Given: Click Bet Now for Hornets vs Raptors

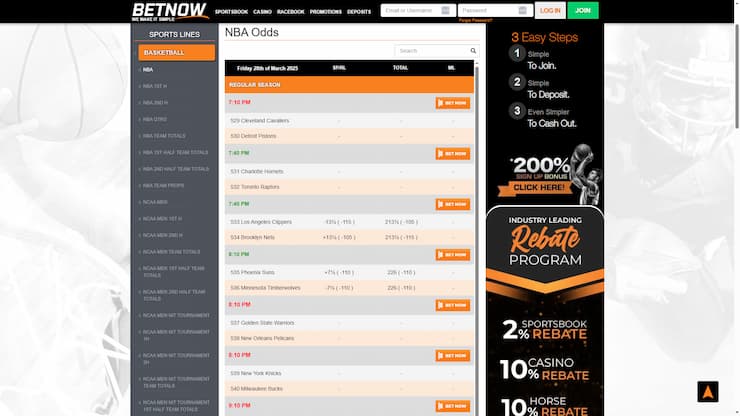Looking at the screenshot, I should point(453,153).
